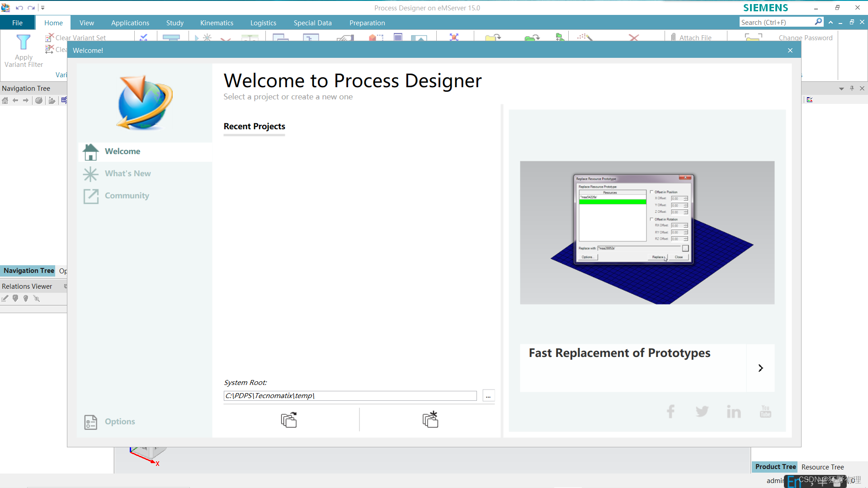Open the Quick Access Toolbar customize dropdown
Screen dimensions: 868x488
[43, 8]
